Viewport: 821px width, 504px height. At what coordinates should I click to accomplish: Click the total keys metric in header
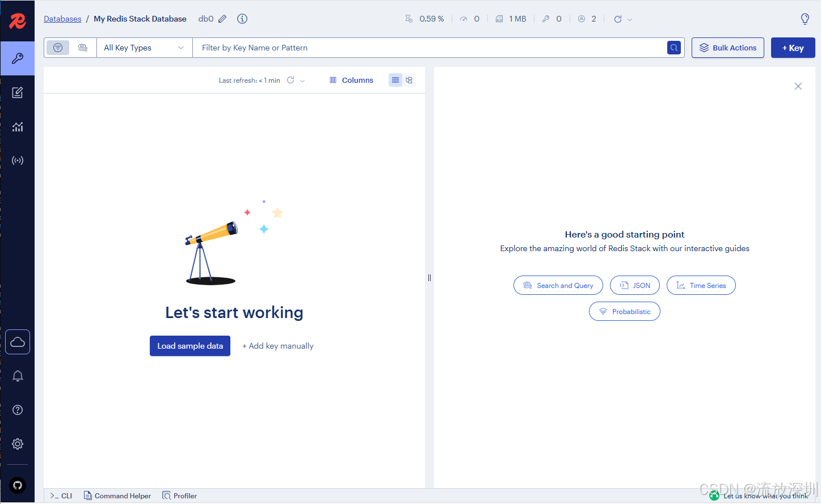point(552,19)
